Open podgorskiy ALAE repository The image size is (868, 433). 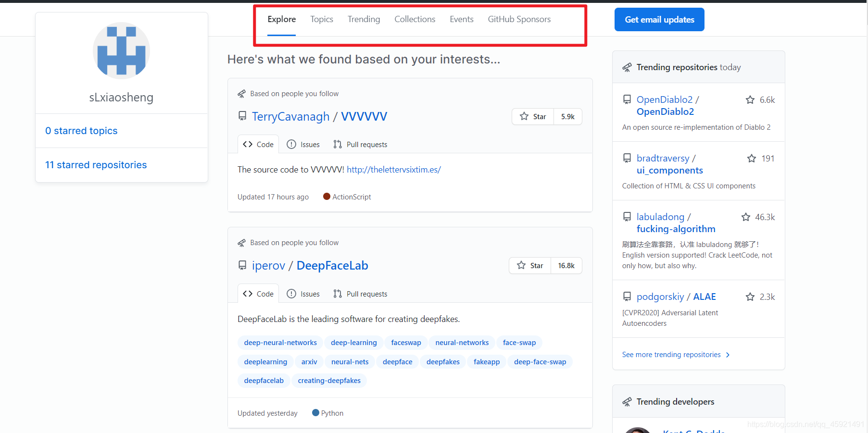(676, 297)
